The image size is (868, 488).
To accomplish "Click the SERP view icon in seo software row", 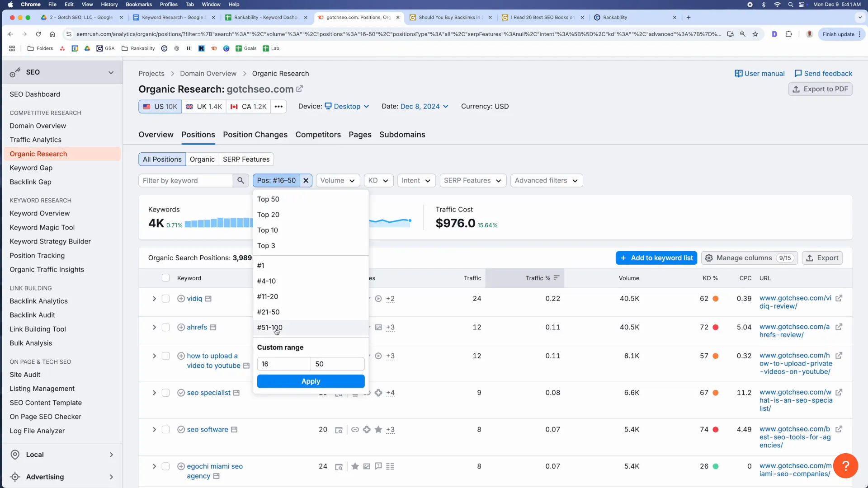I will tap(338, 430).
